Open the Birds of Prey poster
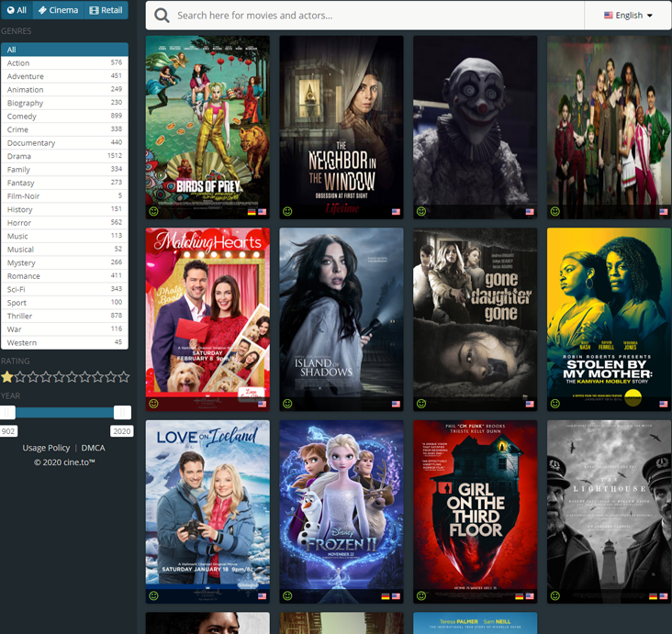 pyautogui.click(x=207, y=128)
